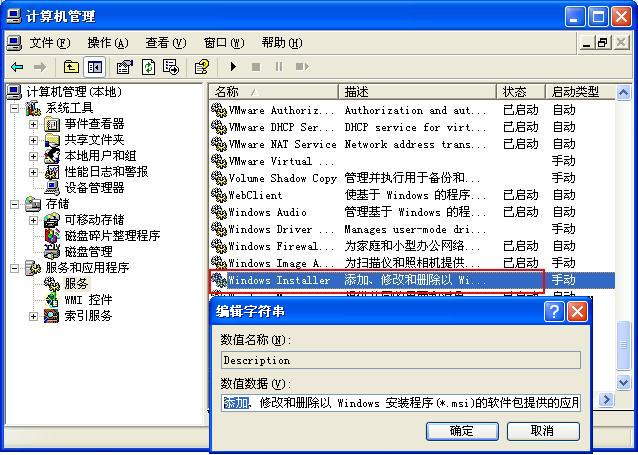Expand the 事件查看器 node

pyautogui.click(x=33, y=124)
